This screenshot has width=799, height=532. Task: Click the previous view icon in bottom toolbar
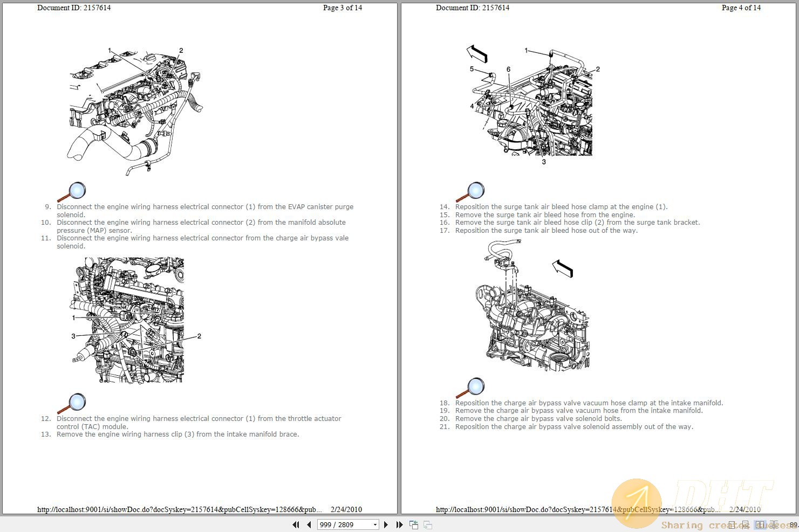(414, 524)
